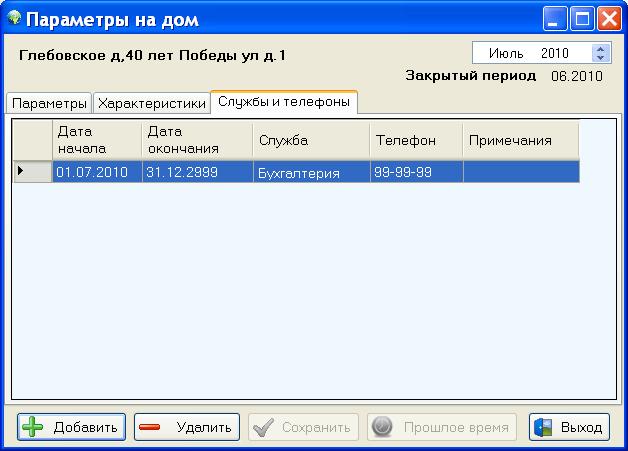Increase the period with the up arrow
This screenshot has width=628, height=451.
(600, 49)
